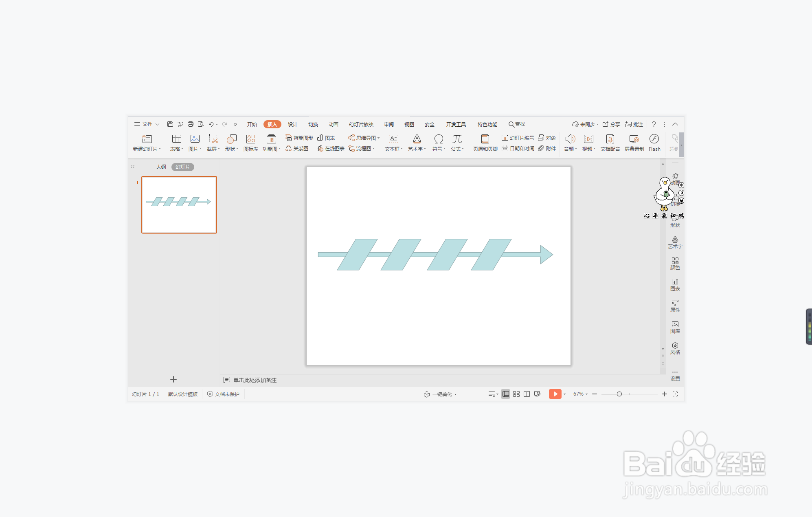Screen dimensions: 812x517
Task: Open the 设计 Design tab
Action: point(292,124)
